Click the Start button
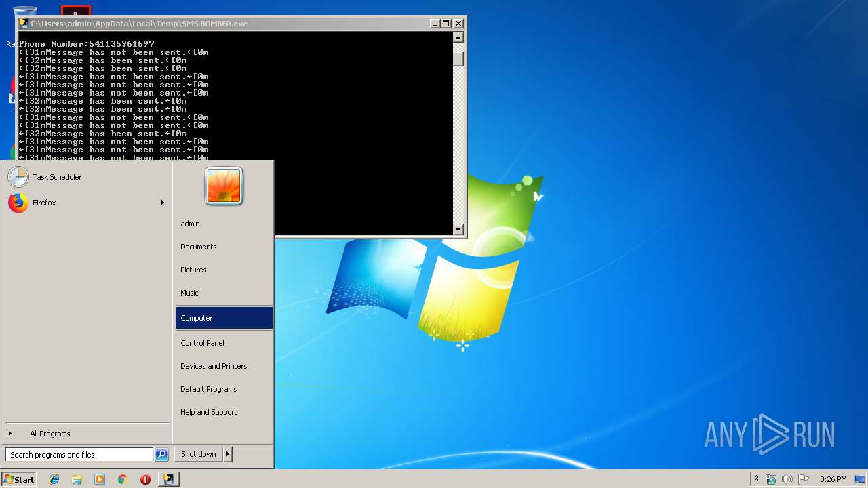 19,479
